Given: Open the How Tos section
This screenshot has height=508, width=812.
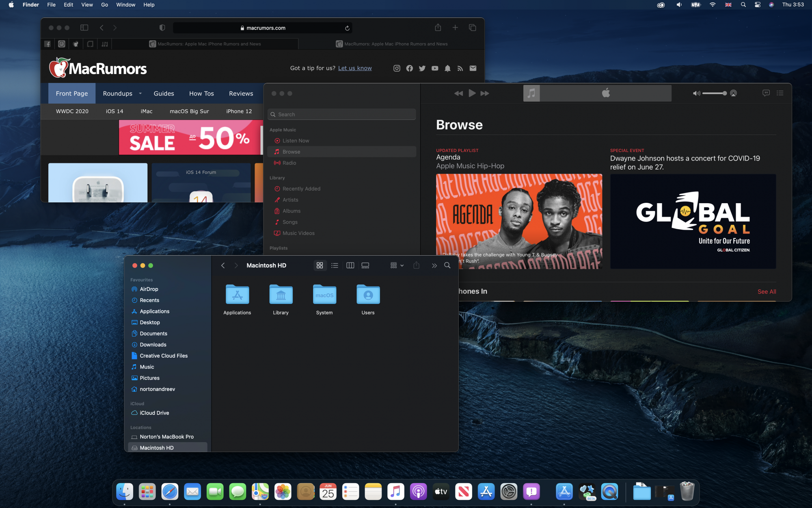Looking at the screenshot, I should pos(201,93).
